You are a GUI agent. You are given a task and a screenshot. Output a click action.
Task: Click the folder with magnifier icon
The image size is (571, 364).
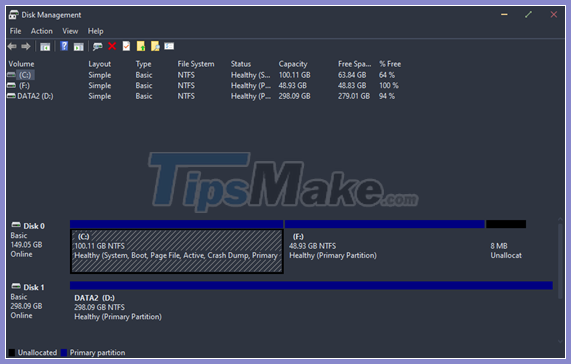[x=155, y=46]
